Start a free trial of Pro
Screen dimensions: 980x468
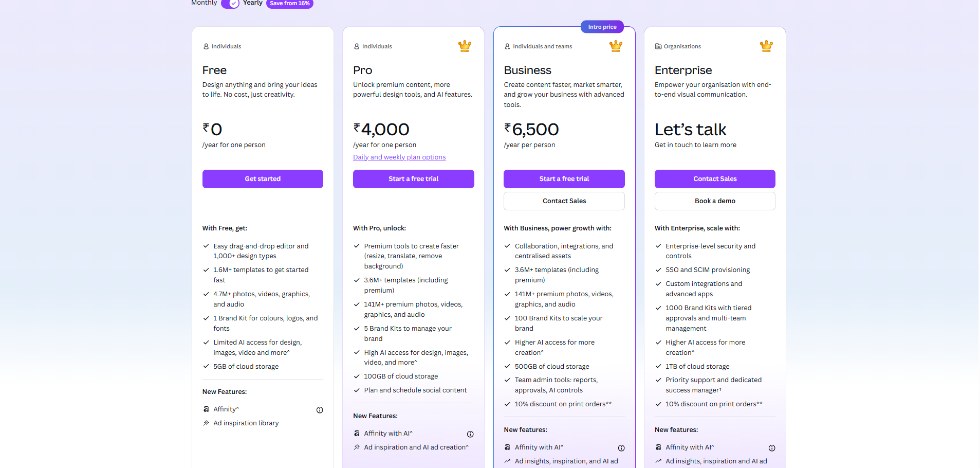click(x=413, y=178)
